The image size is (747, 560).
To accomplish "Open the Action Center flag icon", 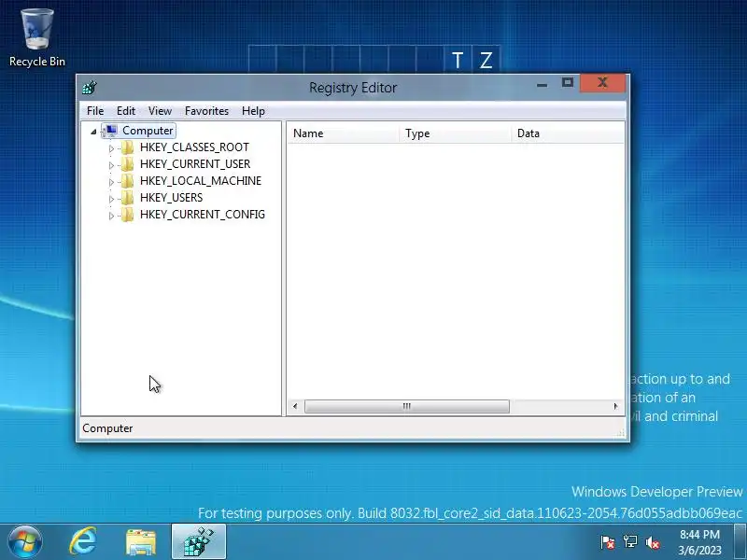I will tap(608, 542).
